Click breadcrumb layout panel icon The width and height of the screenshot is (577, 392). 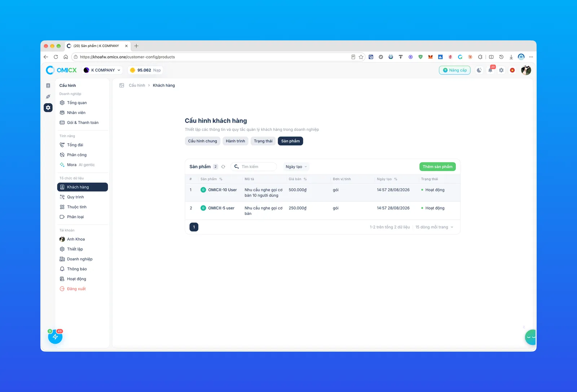[122, 85]
